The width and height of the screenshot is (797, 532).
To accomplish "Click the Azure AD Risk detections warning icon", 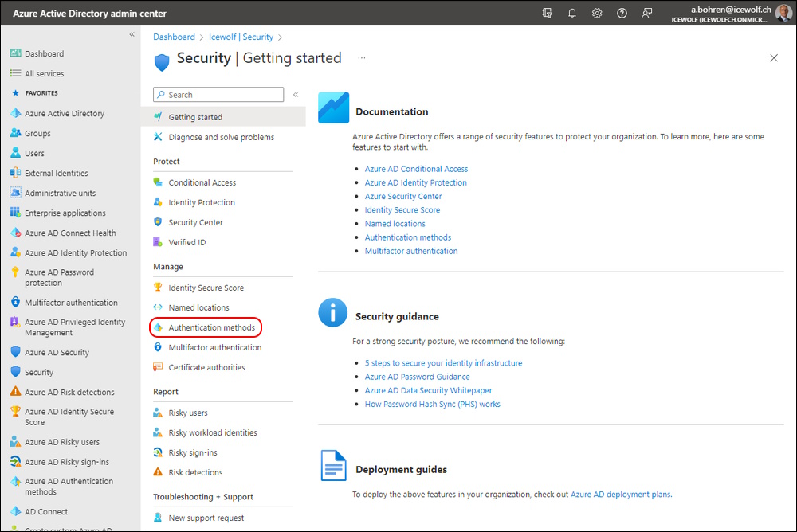I will (15, 392).
